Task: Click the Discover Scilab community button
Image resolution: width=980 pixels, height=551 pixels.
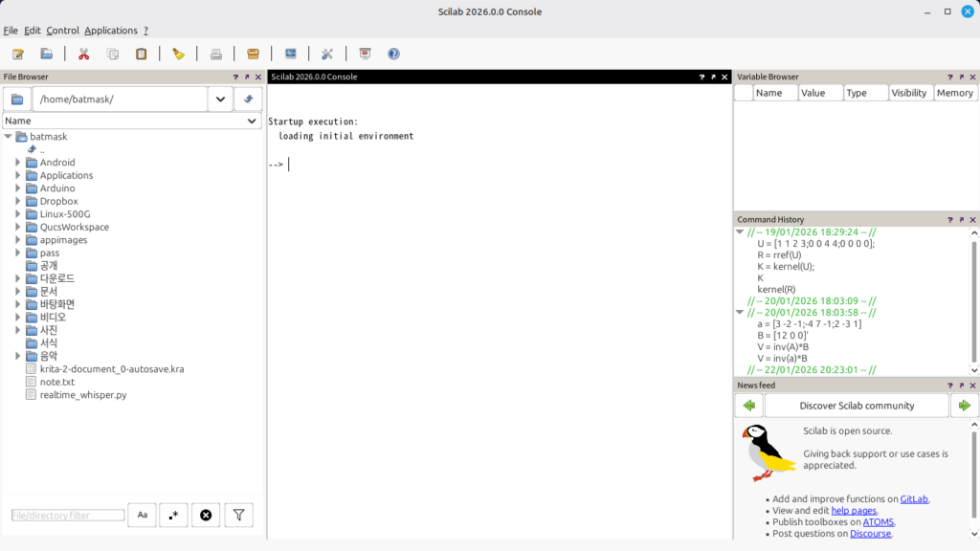Action: 857,406
